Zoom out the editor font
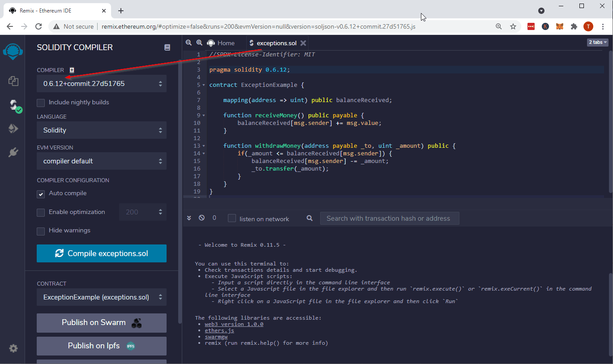Viewport: 613px width, 364px height. tap(189, 43)
